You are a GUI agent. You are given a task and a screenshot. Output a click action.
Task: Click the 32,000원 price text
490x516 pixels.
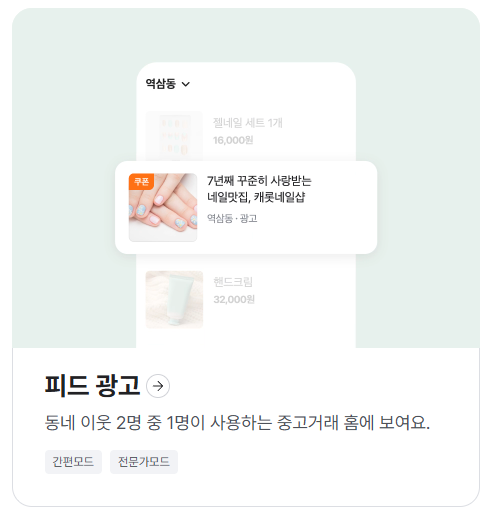234,299
